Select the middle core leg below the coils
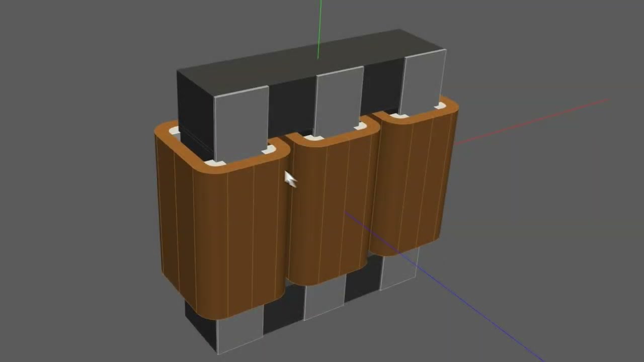The height and width of the screenshot is (362, 644). [324, 298]
